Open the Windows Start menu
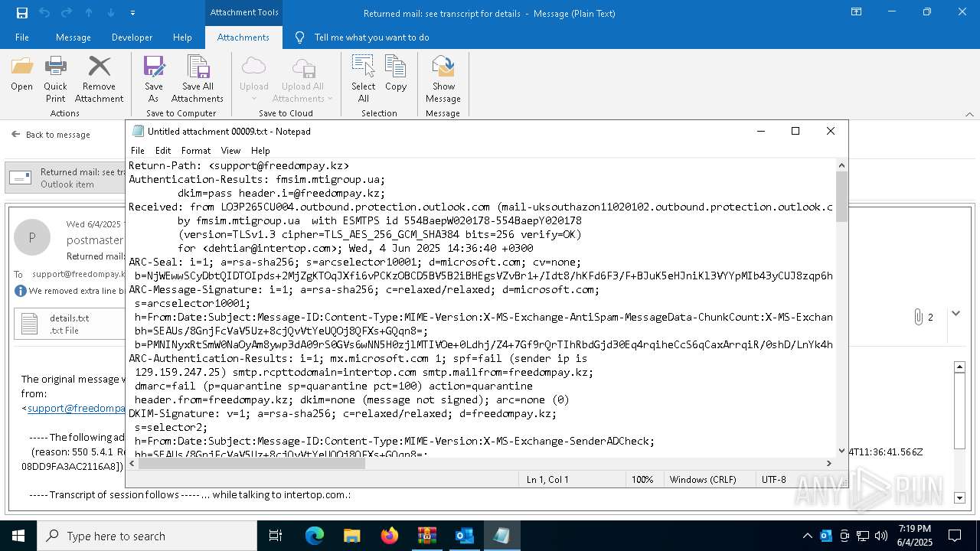Viewport: 980px width, 551px height. [18, 536]
